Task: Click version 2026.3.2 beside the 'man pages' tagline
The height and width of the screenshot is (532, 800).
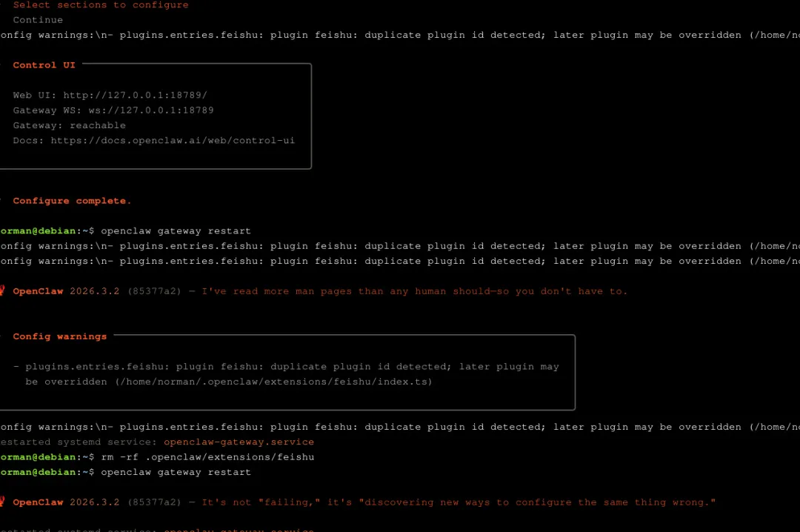Action: click(x=94, y=291)
